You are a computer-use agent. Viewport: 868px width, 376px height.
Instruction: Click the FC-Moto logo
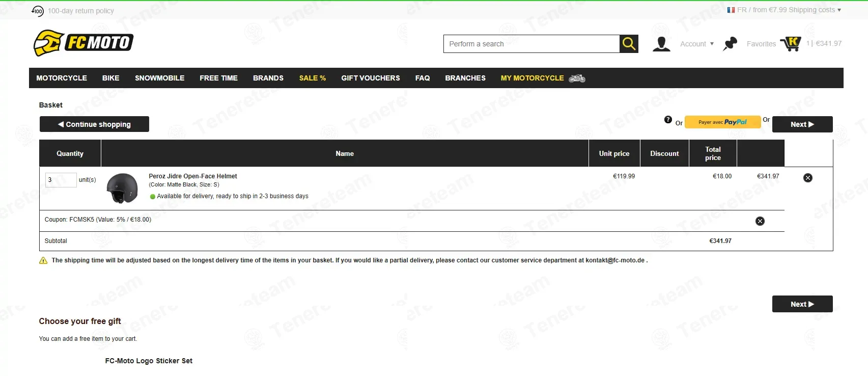[83, 43]
